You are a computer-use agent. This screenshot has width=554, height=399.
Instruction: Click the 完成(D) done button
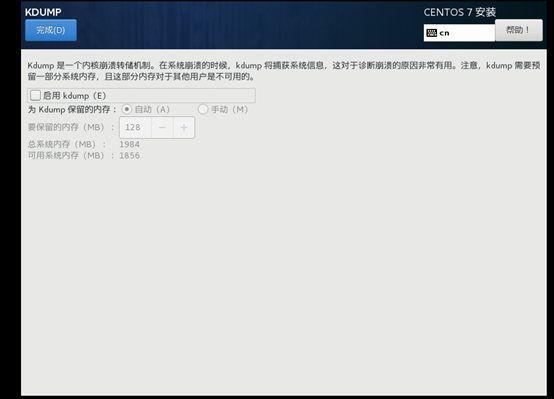click(x=51, y=30)
